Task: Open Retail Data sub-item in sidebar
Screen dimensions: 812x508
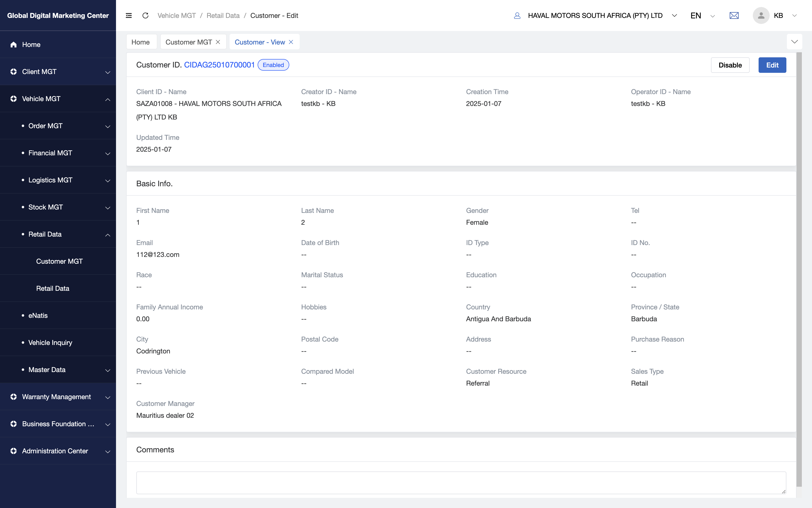Action: pos(58,288)
